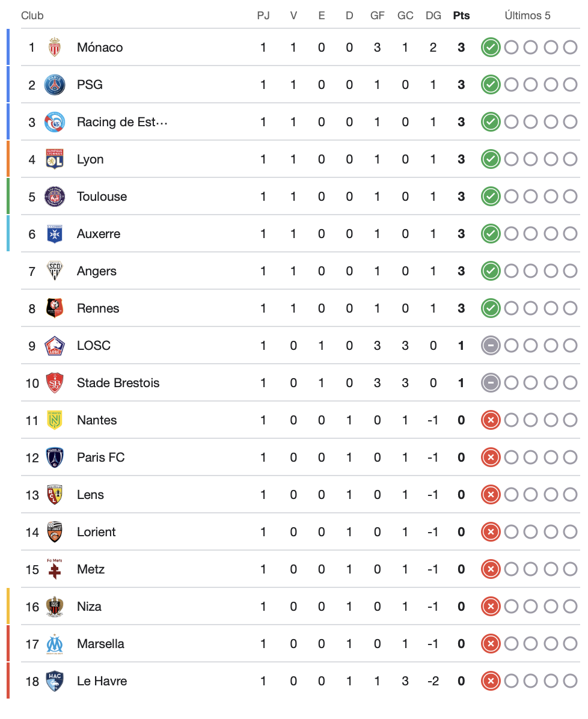The height and width of the screenshot is (719, 588).
Task: Click the Marsella club logo
Action: point(55,644)
